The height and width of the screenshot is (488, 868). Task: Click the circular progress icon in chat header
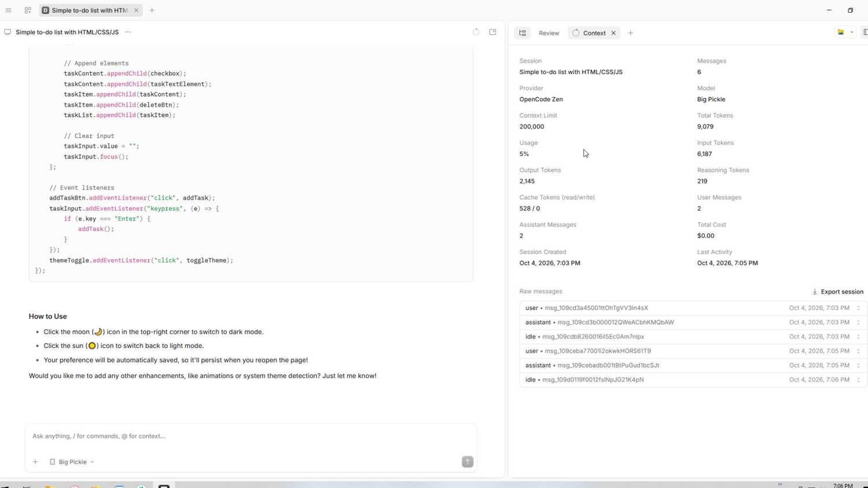click(x=476, y=32)
